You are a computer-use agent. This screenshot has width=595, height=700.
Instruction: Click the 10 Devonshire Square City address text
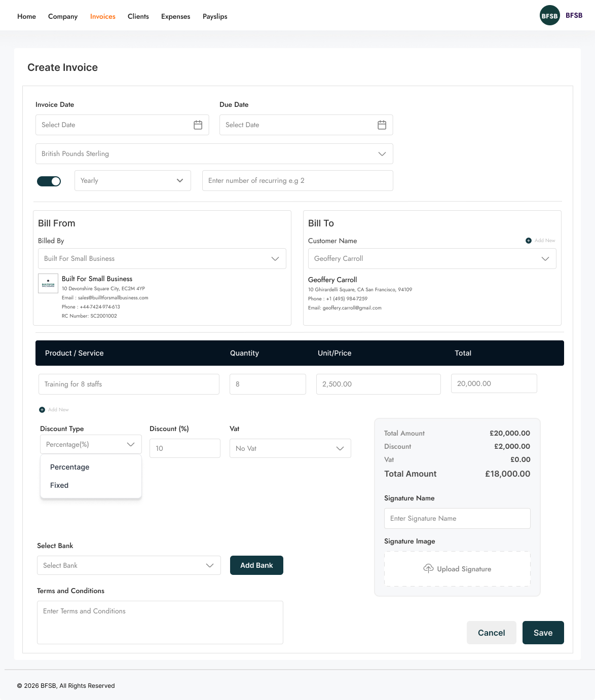(x=103, y=289)
